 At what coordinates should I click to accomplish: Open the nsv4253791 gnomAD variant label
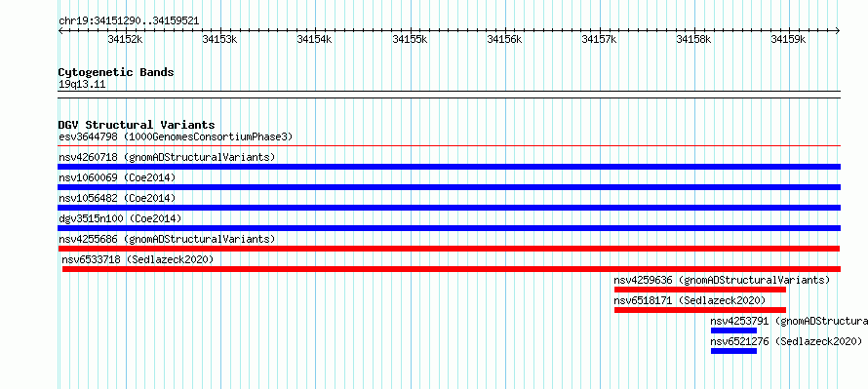coord(789,321)
